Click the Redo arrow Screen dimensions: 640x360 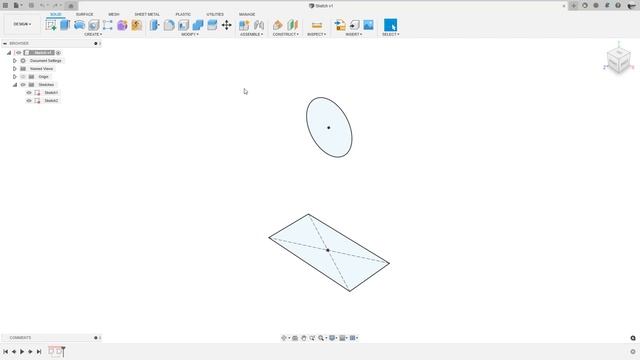55,5
